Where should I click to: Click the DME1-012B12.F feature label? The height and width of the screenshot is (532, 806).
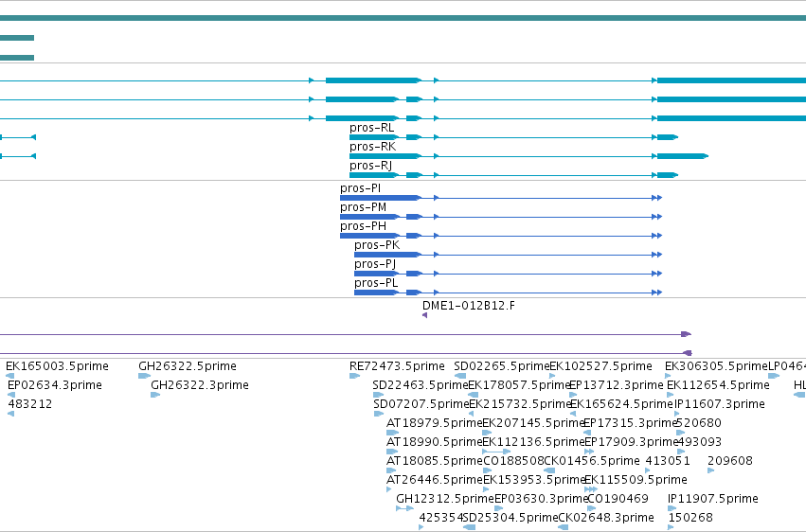point(469,306)
